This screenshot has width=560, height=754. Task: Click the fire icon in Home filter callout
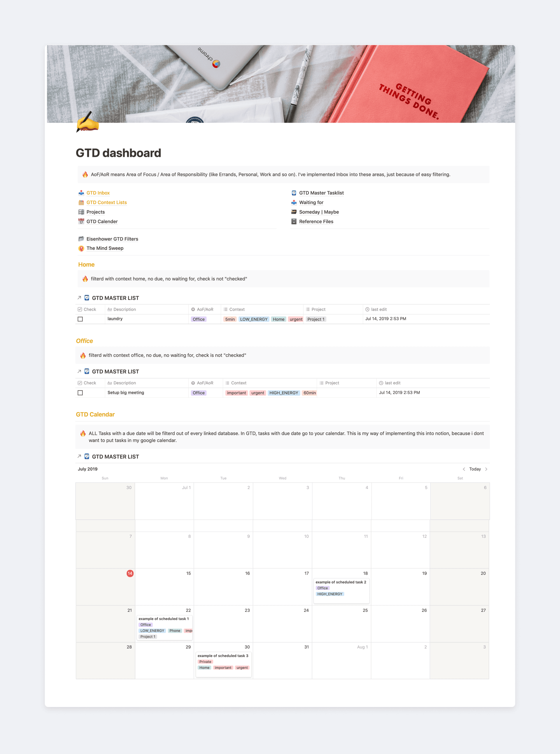(x=85, y=279)
